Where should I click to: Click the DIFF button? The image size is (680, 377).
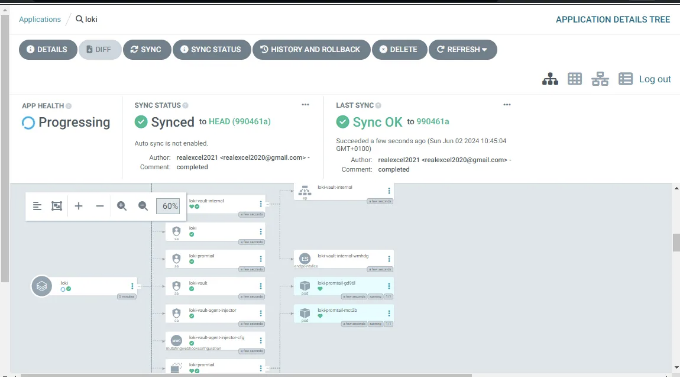pos(100,49)
